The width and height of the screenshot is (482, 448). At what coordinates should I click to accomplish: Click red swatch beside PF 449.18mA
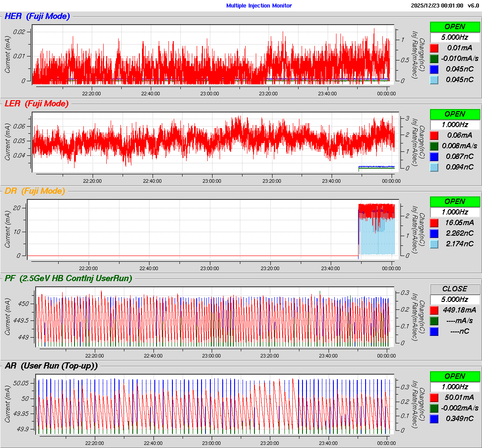[434, 310]
